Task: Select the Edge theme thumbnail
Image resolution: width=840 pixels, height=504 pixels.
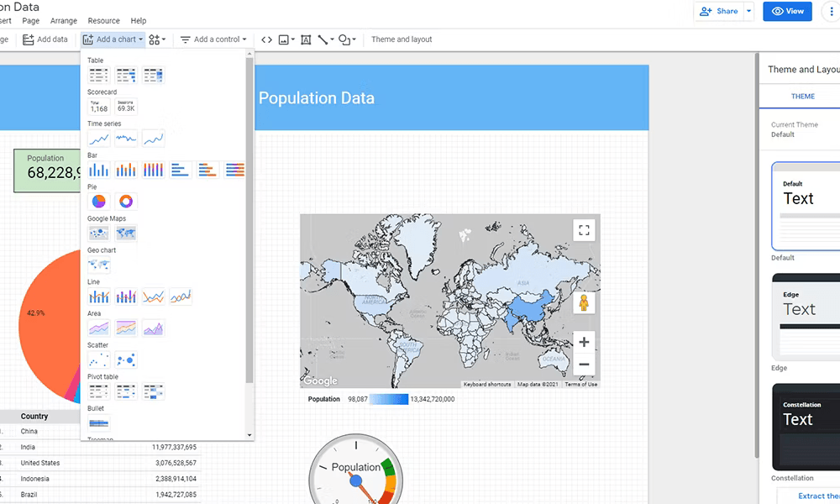Action: point(806,317)
